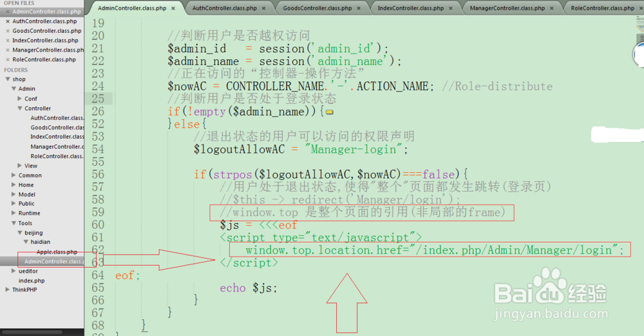Click the "//Role-distribute" comment

(x=497, y=86)
